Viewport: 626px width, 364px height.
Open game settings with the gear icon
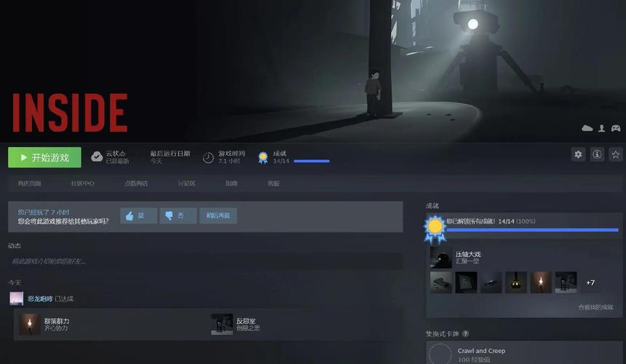578,154
